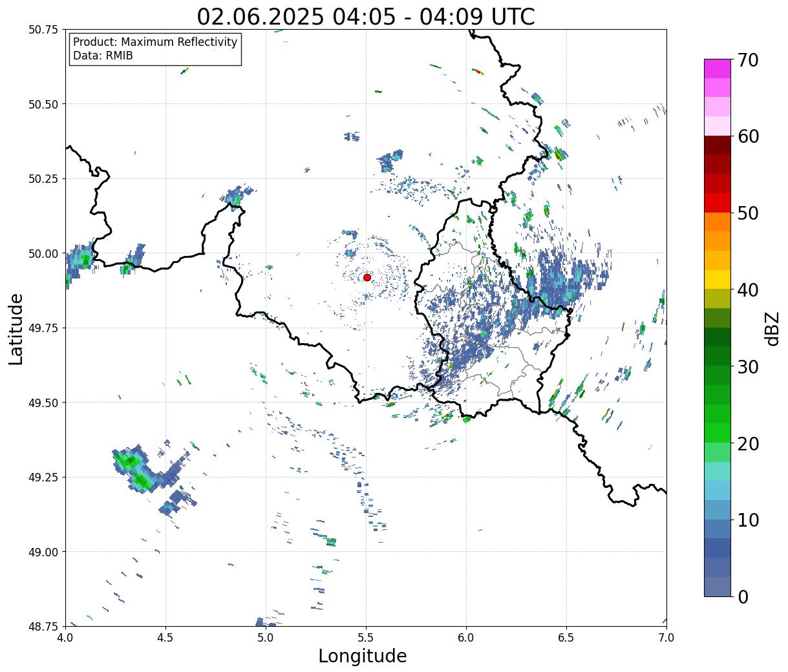Click the latitude tick label 49.00
788x672 pixels.
(x=43, y=552)
